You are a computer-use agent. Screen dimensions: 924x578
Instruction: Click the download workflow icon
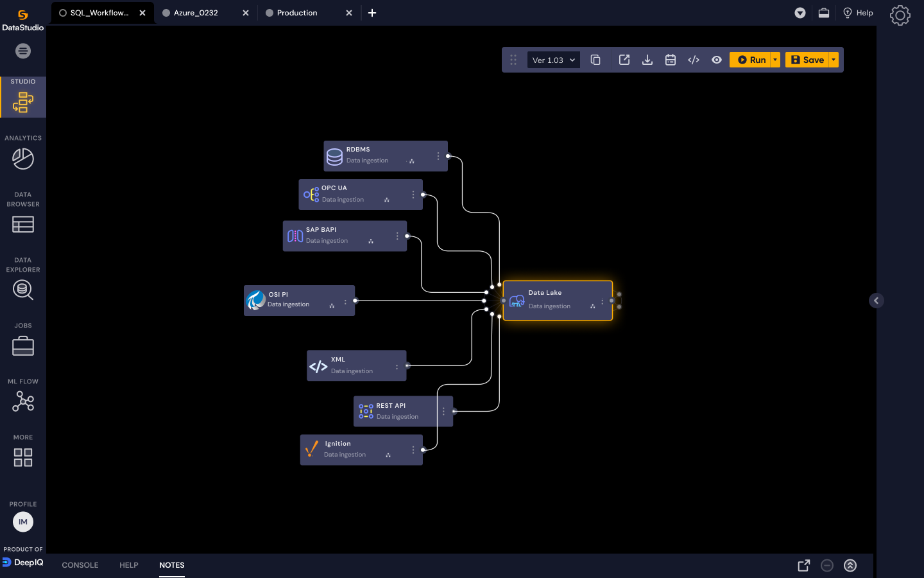coord(647,60)
